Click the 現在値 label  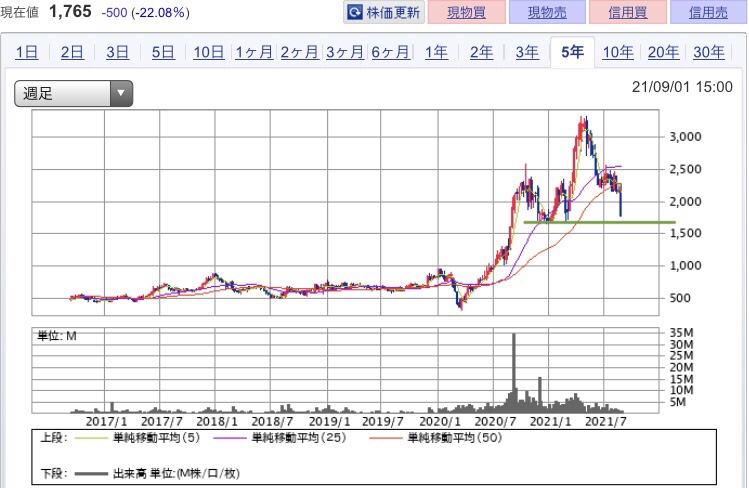click(x=20, y=12)
